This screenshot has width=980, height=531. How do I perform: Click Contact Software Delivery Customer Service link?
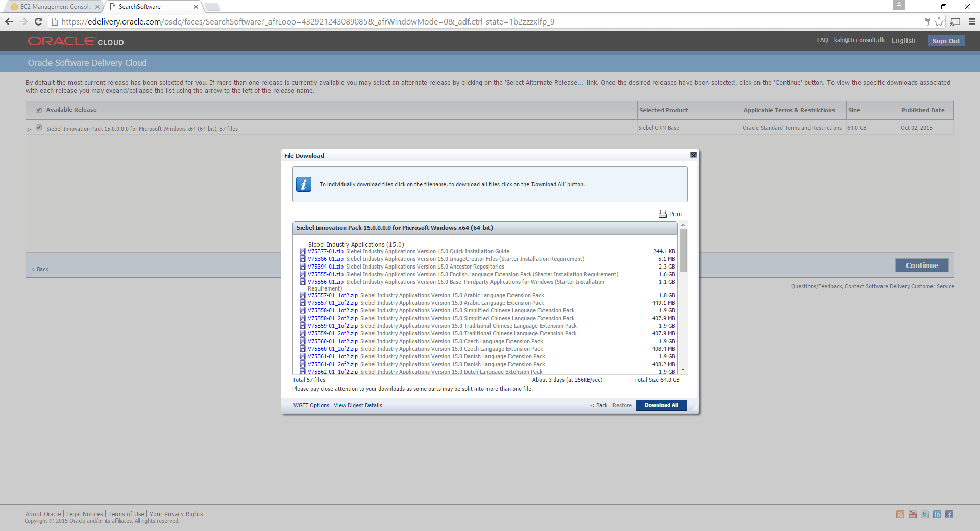pyautogui.click(x=899, y=286)
